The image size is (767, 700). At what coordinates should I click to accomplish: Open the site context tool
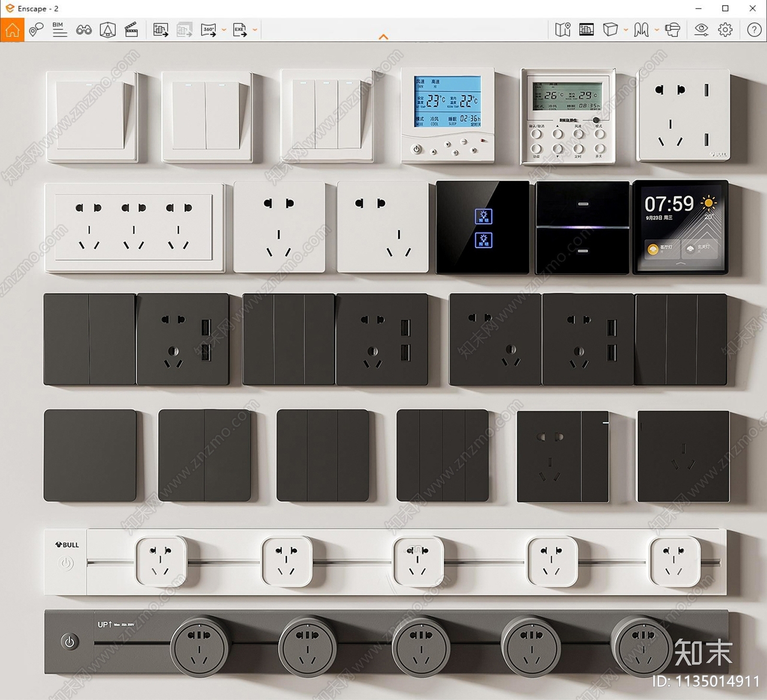point(107,30)
